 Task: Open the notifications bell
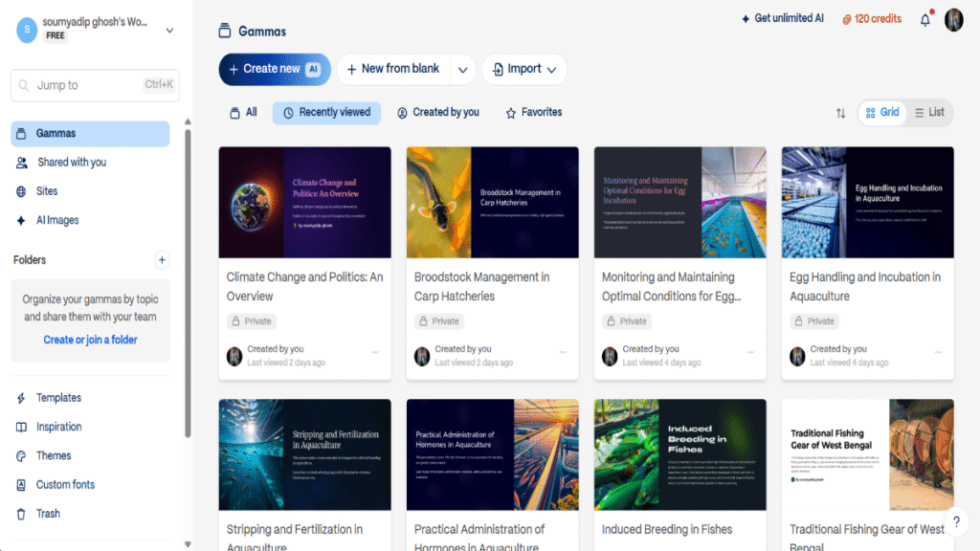pyautogui.click(x=925, y=19)
